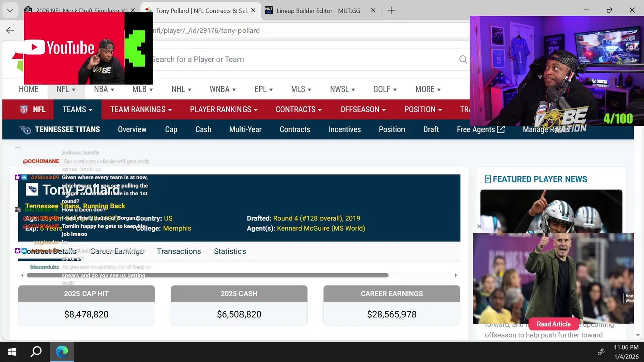Click the 2025 CASH value $6,508,820
This screenshot has height=362, width=644.
coord(239,314)
